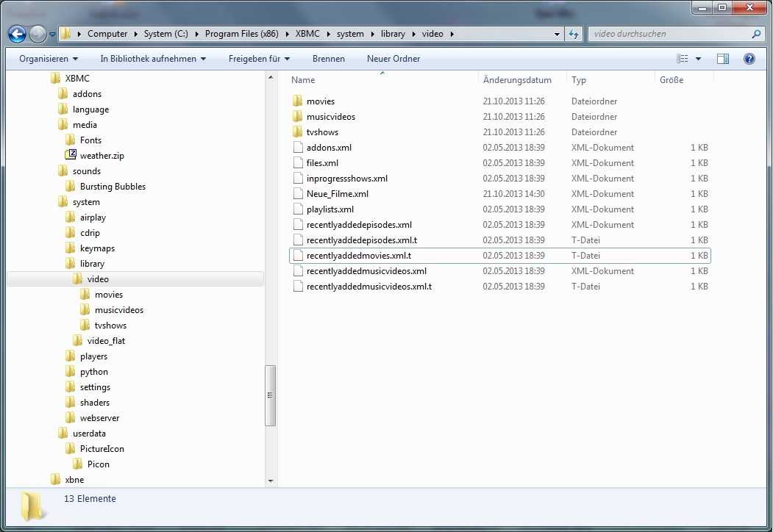Viewport: 773px width, 532px height.
Task: Select the weather.zip icon in tree
Action: (x=71, y=154)
